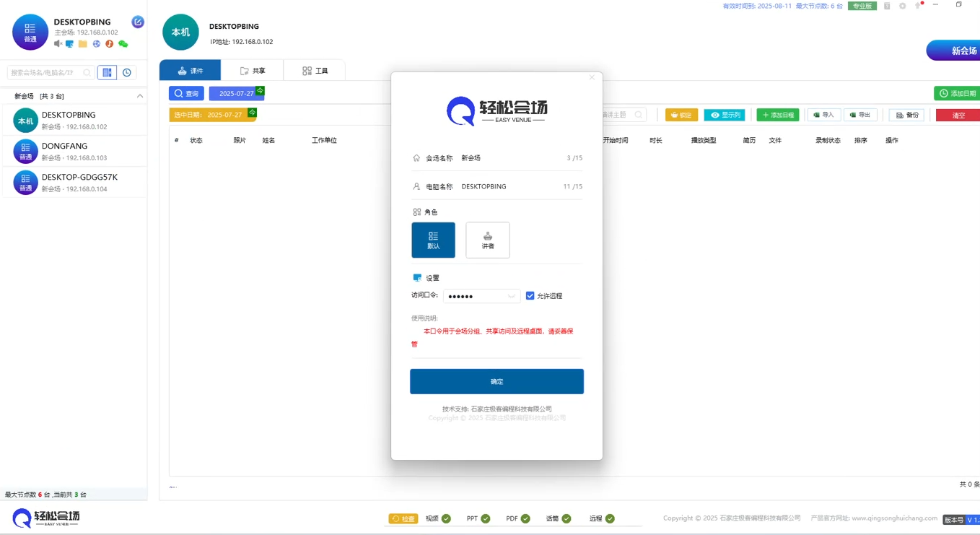Open www.qingsonghuichang.com website link

pyautogui.click(x=894, y=518)
